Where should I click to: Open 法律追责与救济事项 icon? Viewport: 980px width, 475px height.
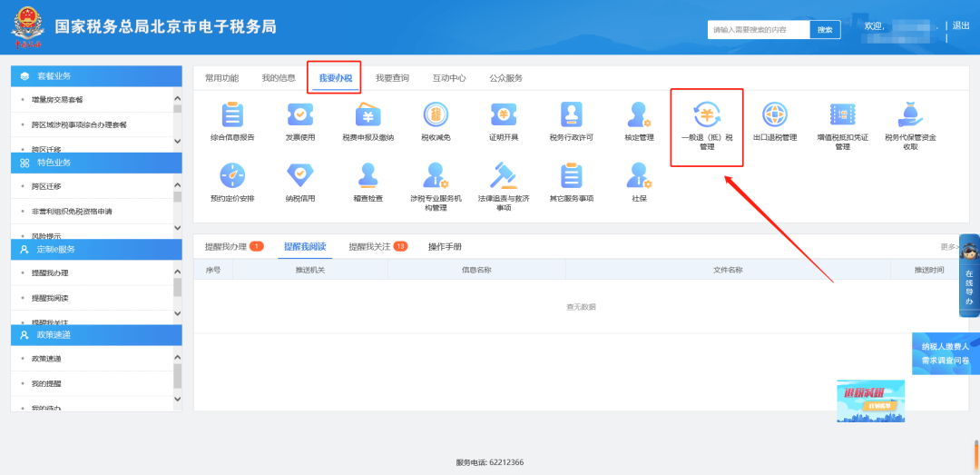click(503, 176)
